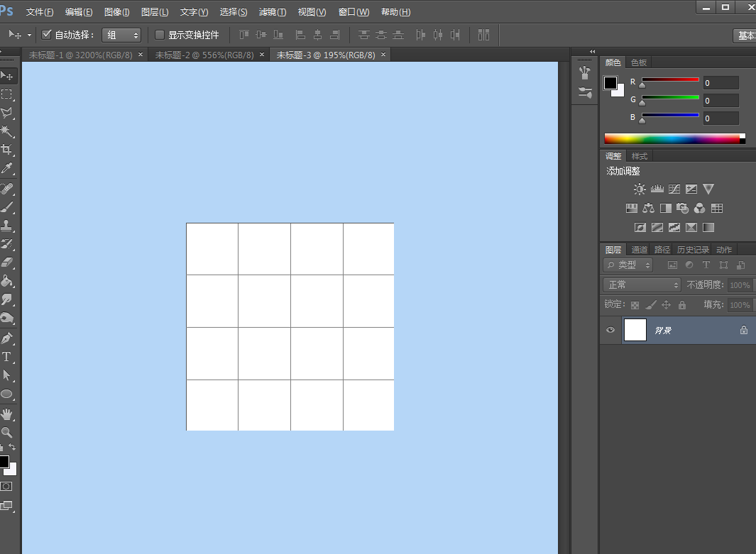This screenshot has width=756, height=554.
Task: Toggle the 自动选择 checkbox
Action: (46, 35)
